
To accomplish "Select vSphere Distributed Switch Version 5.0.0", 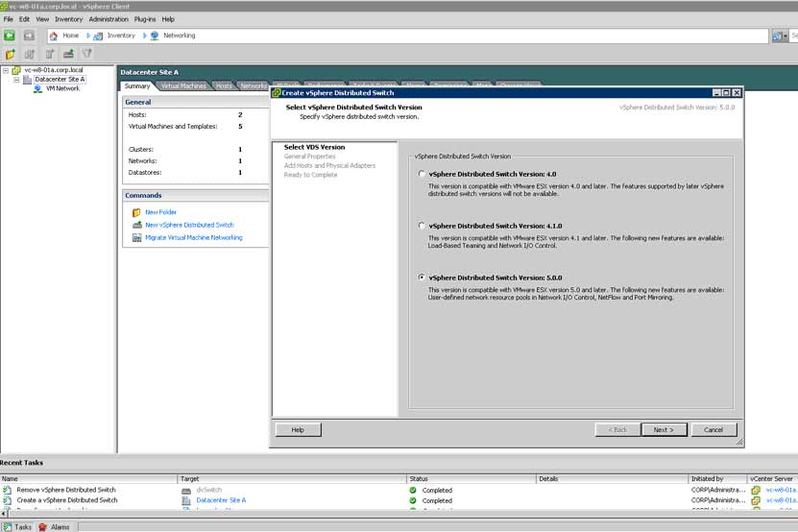I will point(422,278).
